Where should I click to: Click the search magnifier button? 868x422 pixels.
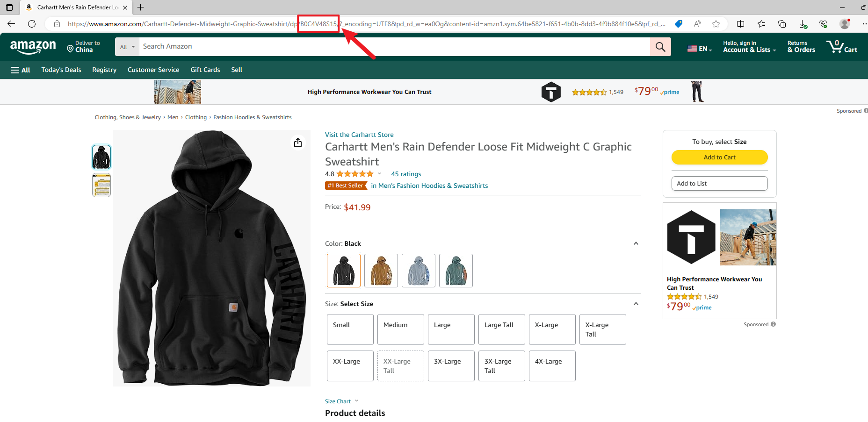click(660, 47)
